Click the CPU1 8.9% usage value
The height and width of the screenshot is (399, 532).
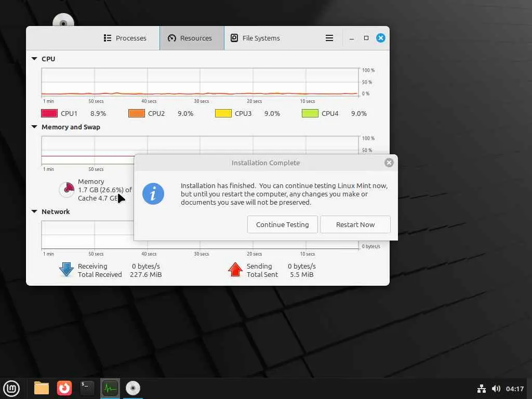98,114
